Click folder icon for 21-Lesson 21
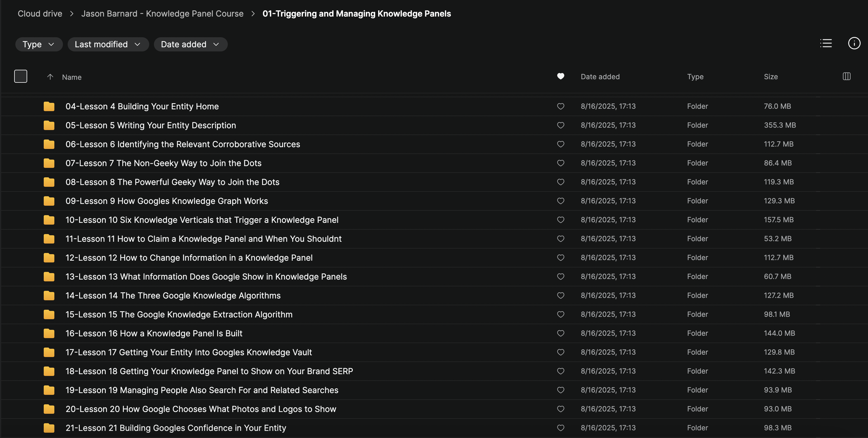The height and width of the screenshot is (438, 868). point(49,428)
